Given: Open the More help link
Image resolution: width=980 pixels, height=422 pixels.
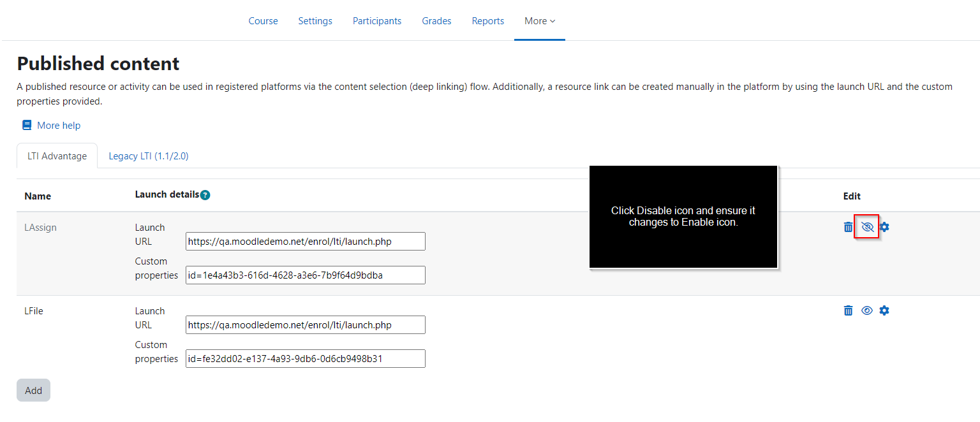Looking at the screenshot, I should click(x=59, y=126).
